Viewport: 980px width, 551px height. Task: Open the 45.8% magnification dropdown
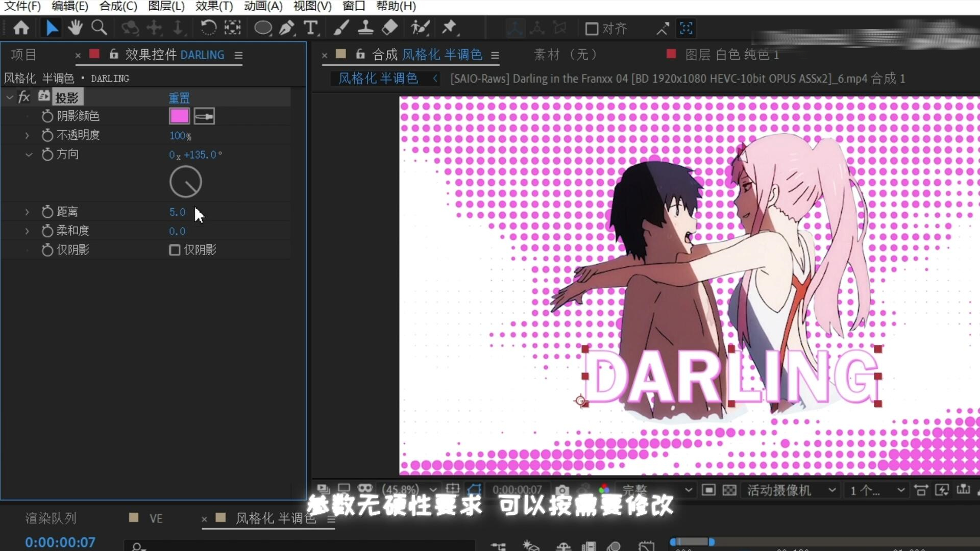(410, 490)
